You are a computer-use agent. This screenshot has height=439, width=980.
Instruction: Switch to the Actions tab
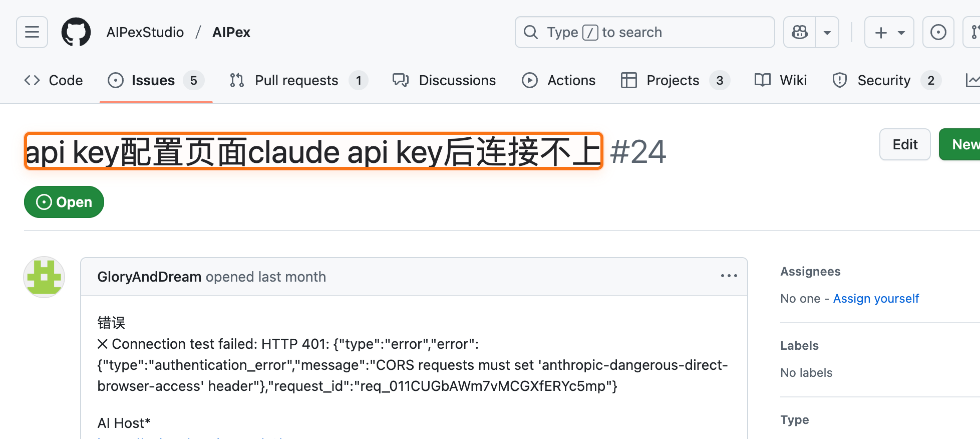pos(558,80)
